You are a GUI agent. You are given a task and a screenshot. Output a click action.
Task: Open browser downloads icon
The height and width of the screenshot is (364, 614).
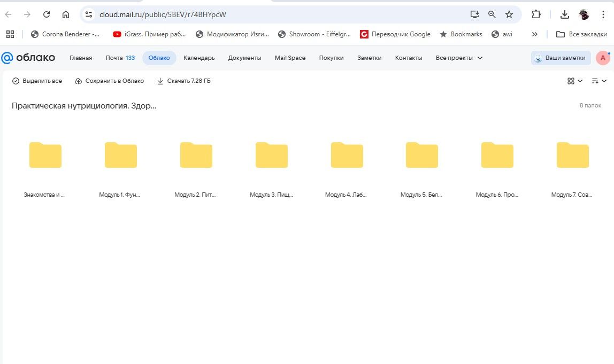(564, 14)
